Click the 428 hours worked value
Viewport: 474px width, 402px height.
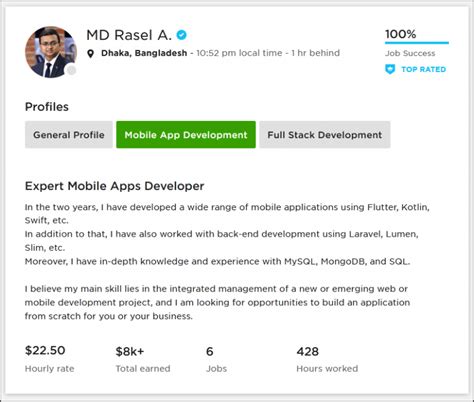pos(307,351)
